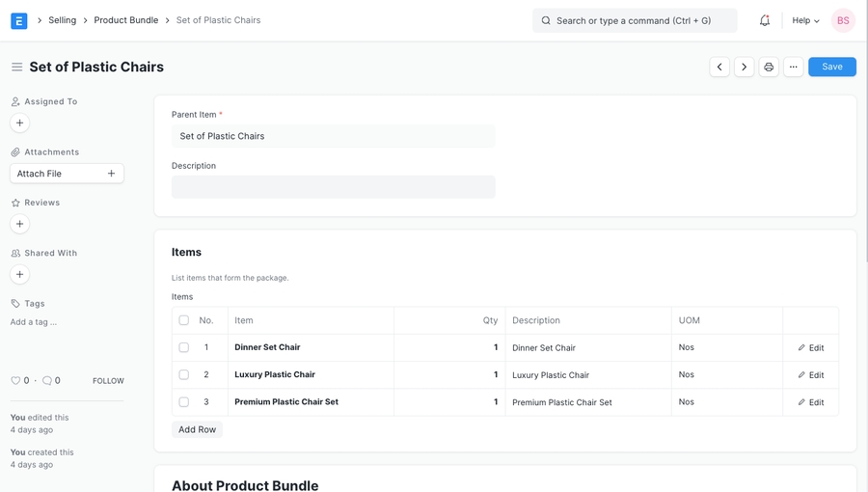
Task: Open comments speech bubble icon
Action: tap(47, 381)
